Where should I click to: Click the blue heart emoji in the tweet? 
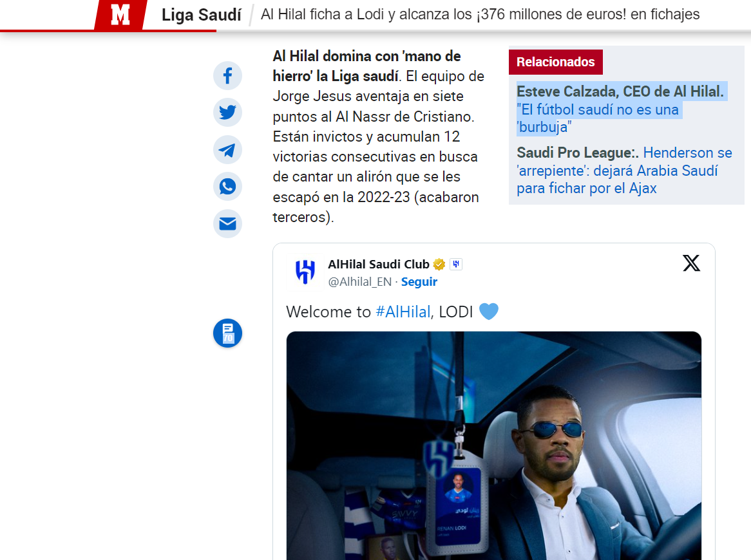[x=488, y=312]
